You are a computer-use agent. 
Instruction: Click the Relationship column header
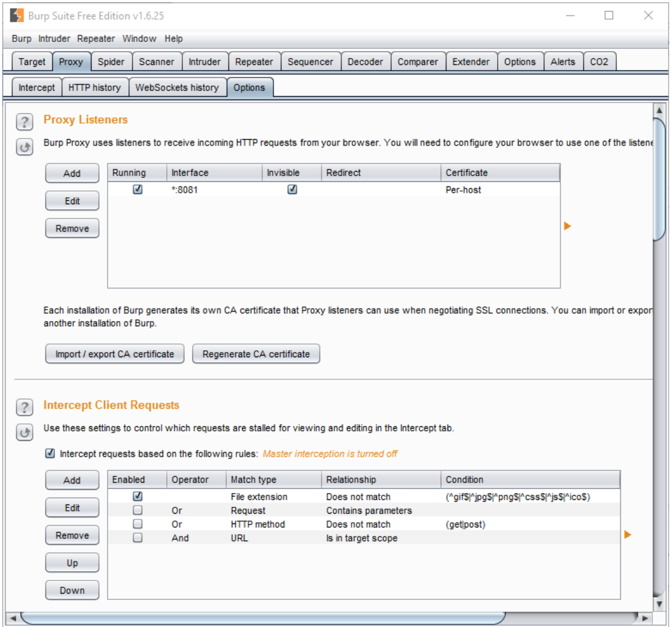pos(381,479)
